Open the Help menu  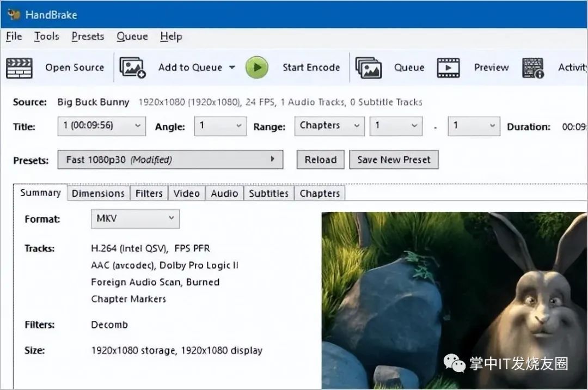point(171,36)
